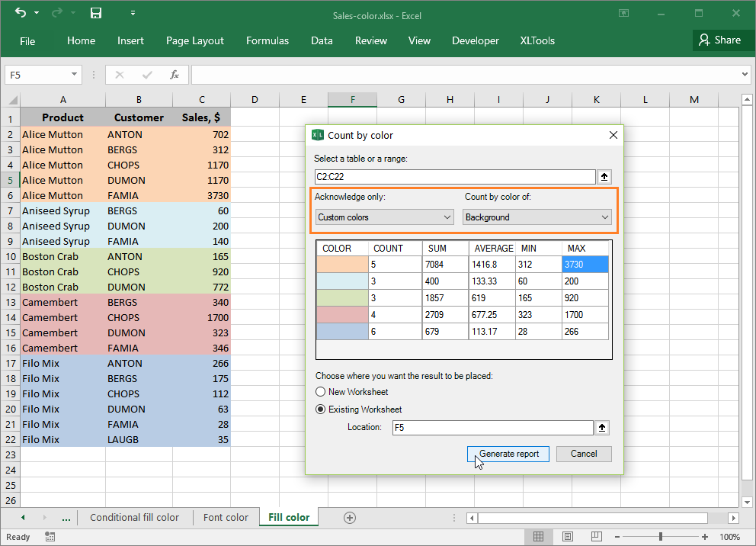Switch to Page Break Preview in status bar
This screenshot has width=756, height=546.
[595, 536]
